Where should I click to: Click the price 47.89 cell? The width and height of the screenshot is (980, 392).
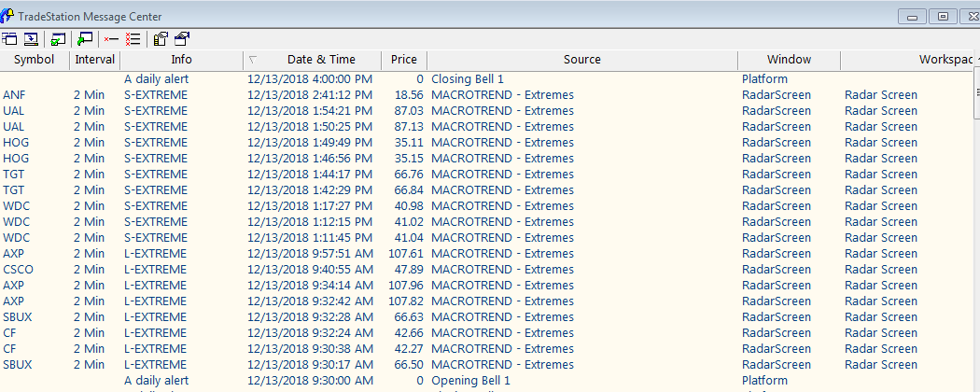click(x=409, y=270)
